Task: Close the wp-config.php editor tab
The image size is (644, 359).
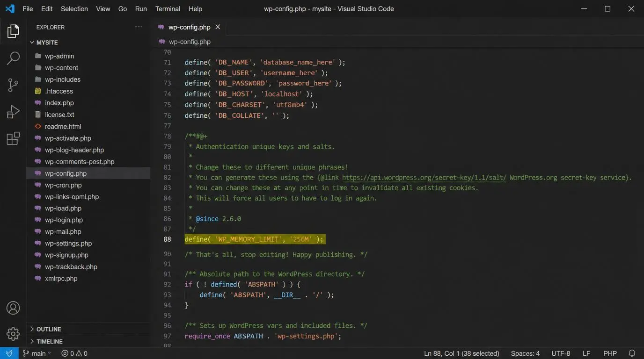Action: point(218,27)
